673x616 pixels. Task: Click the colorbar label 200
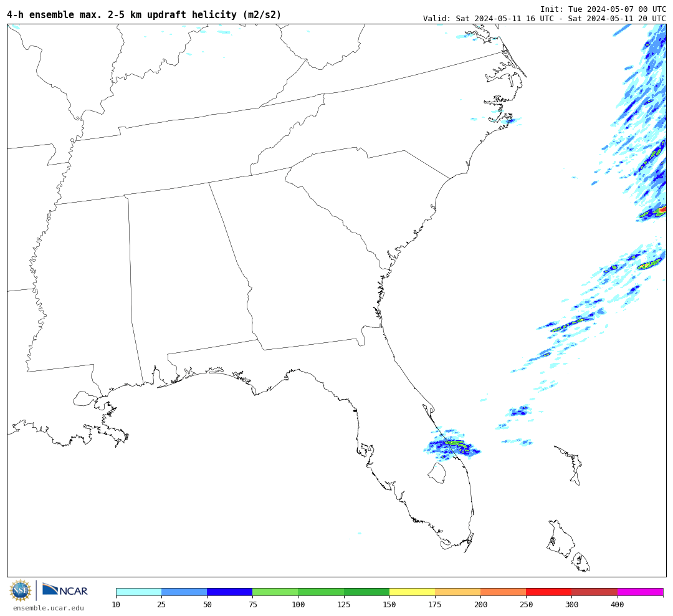480,604
